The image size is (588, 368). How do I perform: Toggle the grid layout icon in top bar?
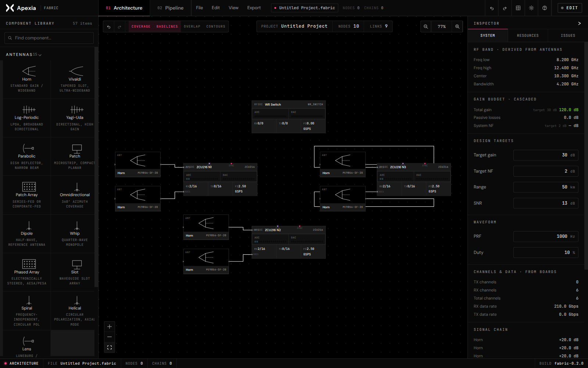pos(518,8)
